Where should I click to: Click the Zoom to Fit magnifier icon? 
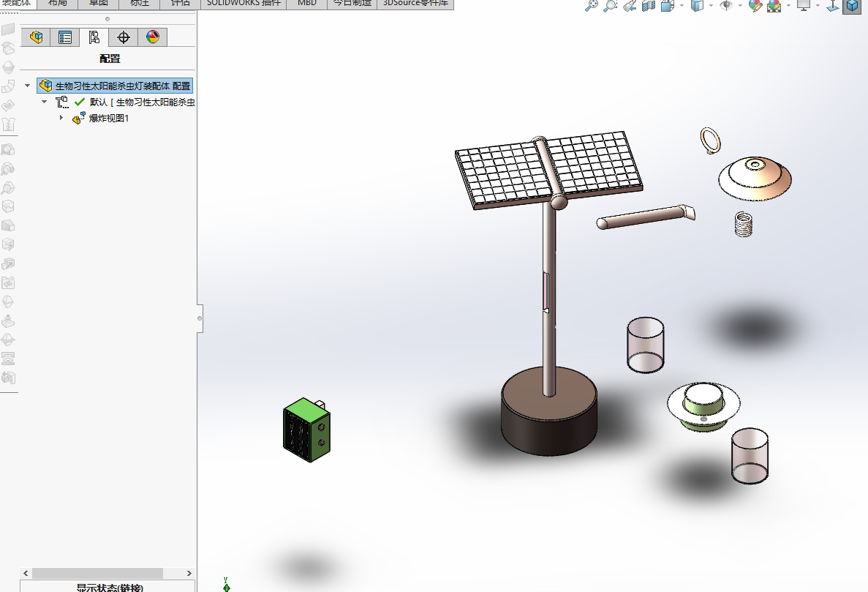592,6
